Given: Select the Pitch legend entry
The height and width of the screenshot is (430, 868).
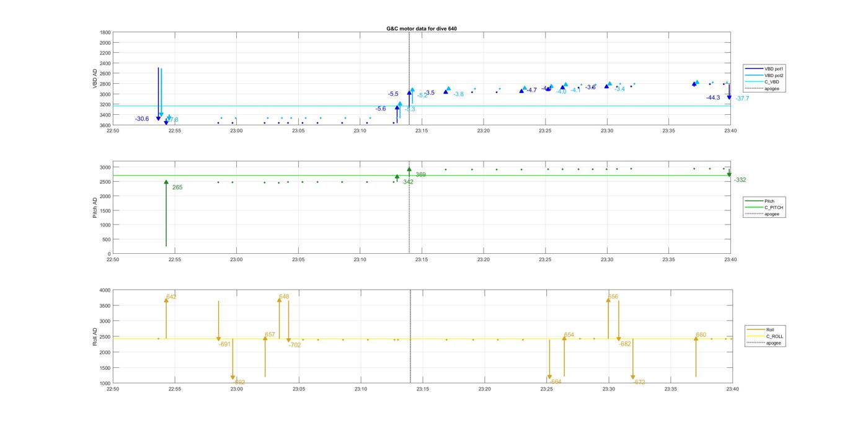Looking at the screenshot, I should tap(760, 201).
